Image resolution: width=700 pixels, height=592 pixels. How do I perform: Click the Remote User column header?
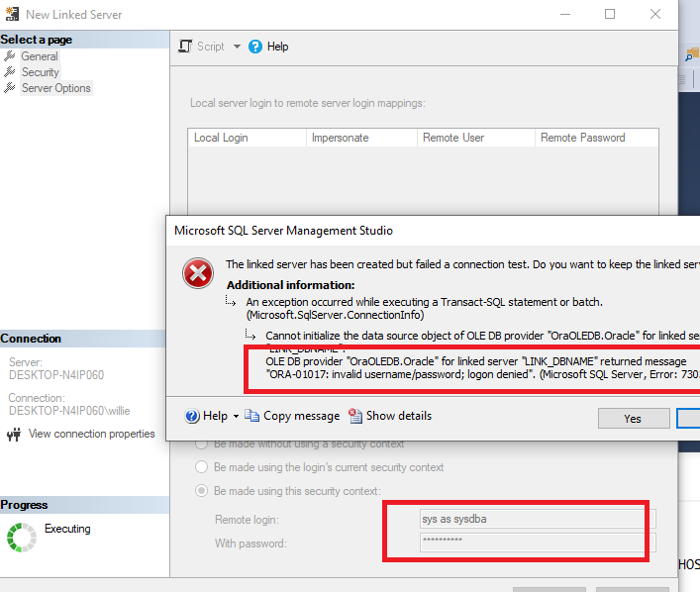coord(476,138)
